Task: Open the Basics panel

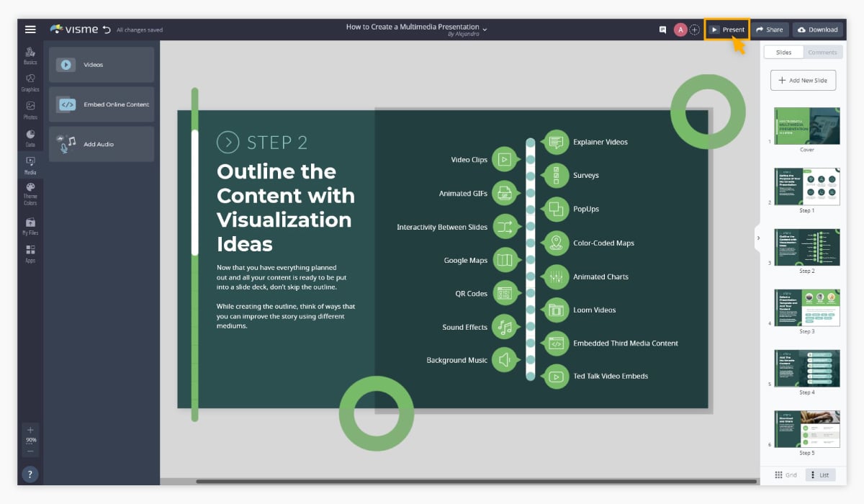Action: [30, 54]
